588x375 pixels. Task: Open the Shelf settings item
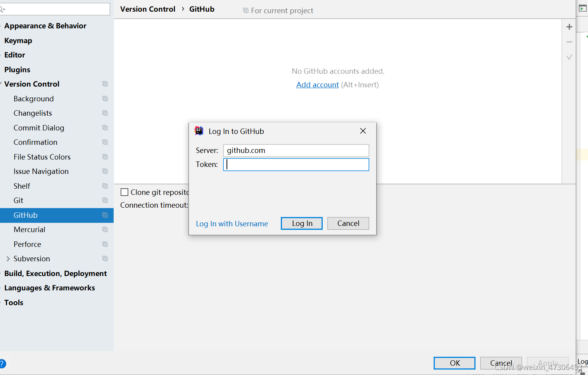(x=22, y=186)
